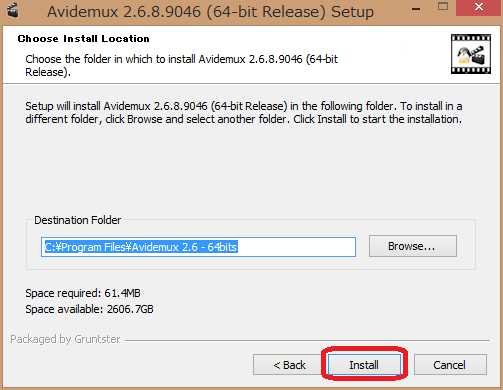Image resolution: width=503 pixels, height=390 pixels.
Task: Click the Destination Folder group label
Action: [78, 220]
